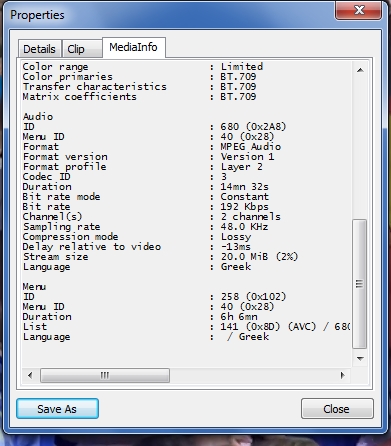391x446 pixels.
Task: Click the 'Delay relative to video' label
Action: pyautogui.click(x=92, y=247)
